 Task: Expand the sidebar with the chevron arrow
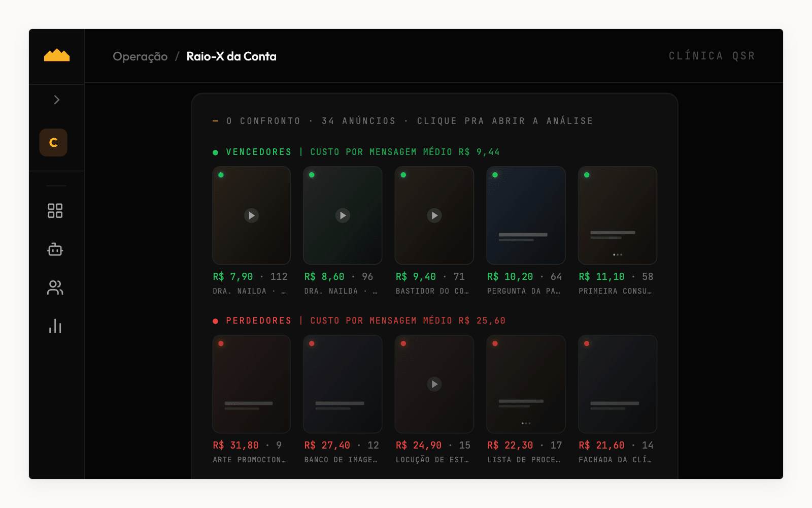pos(57,100)
